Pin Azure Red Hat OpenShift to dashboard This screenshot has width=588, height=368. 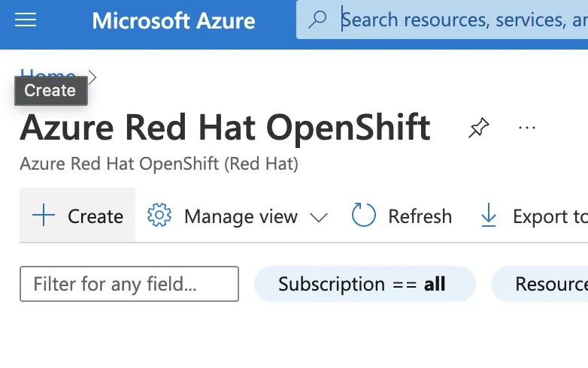[x=478, y=128]
